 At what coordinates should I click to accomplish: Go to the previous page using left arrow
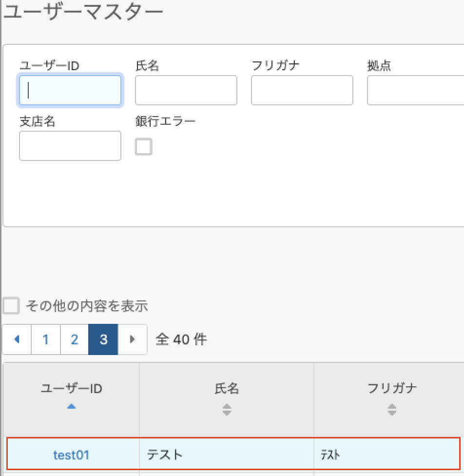[17, 339]
